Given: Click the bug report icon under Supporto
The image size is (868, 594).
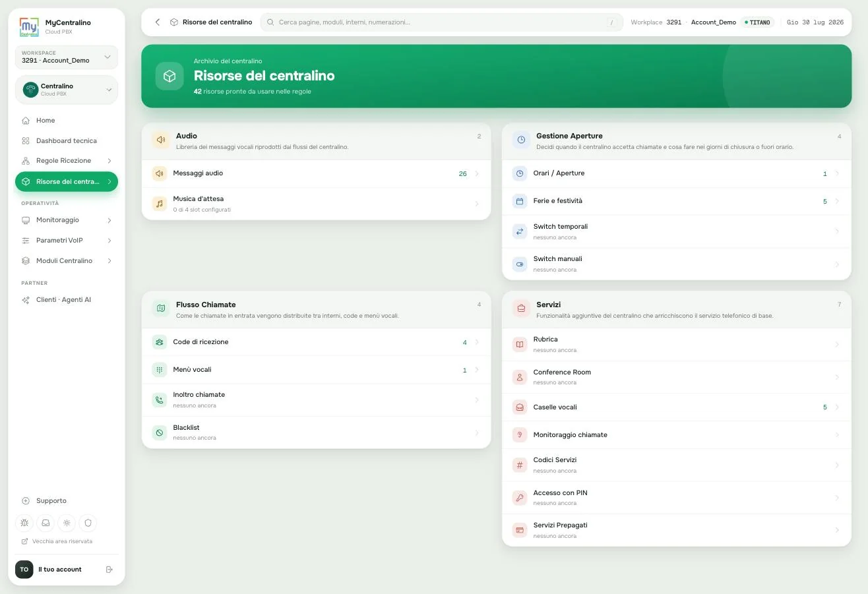Looking at the screenshot, I should [24, 523].
